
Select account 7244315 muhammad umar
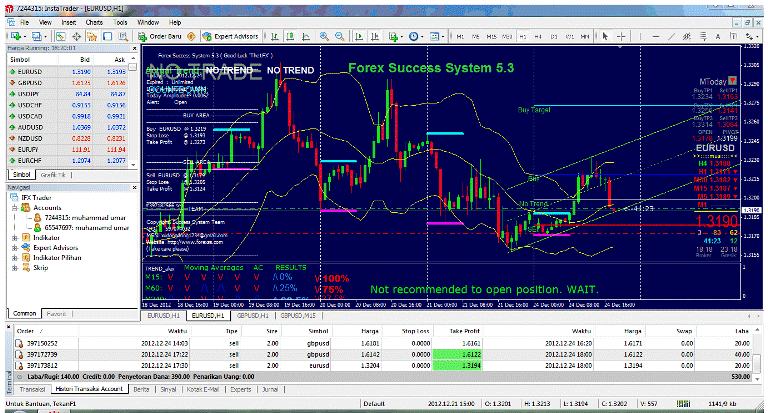click(x=85, y=218)
